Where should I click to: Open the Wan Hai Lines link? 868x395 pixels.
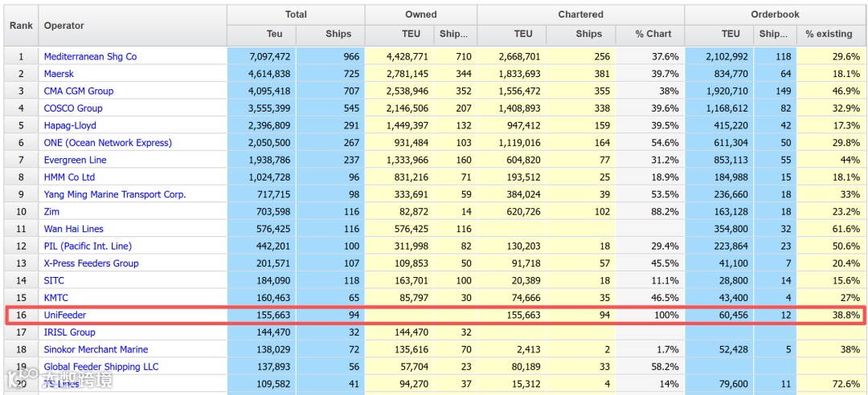[74, 229]
